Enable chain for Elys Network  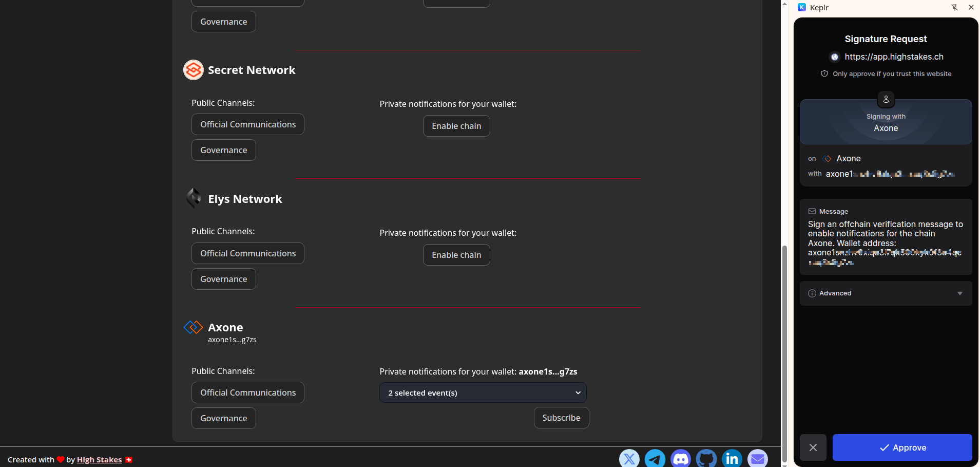[x=456, y=255]
